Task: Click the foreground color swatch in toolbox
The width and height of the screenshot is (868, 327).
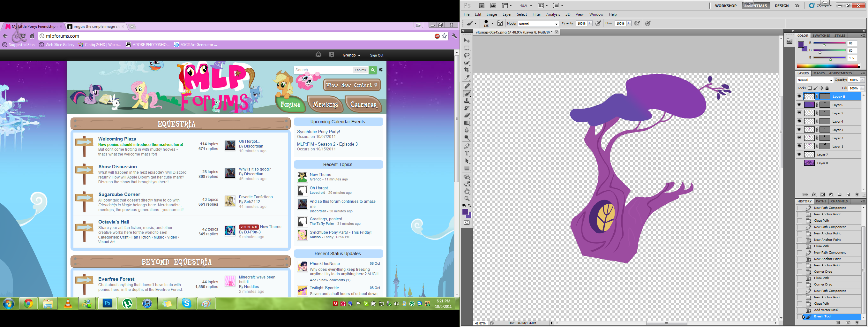Action: [x=465, y=212]
